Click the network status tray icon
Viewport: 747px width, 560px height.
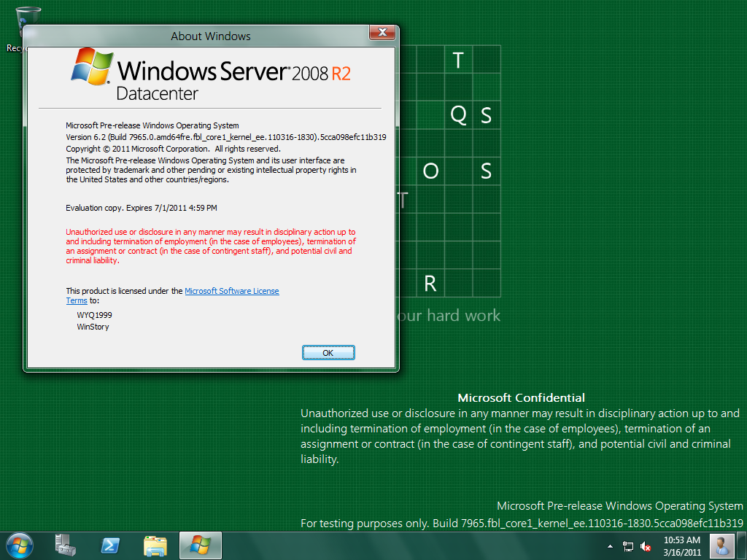[627, 545]
